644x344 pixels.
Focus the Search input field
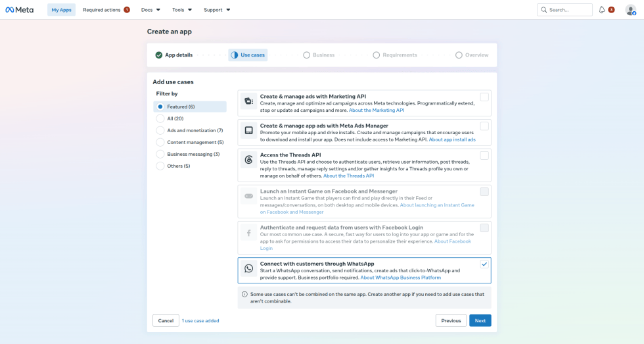point(564,10)
